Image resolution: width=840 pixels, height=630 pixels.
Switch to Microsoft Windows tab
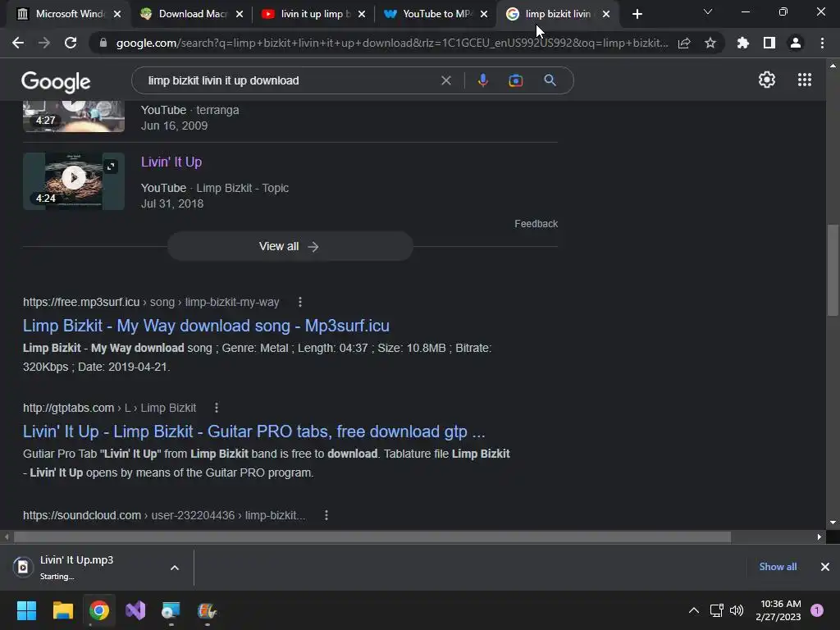62,14
